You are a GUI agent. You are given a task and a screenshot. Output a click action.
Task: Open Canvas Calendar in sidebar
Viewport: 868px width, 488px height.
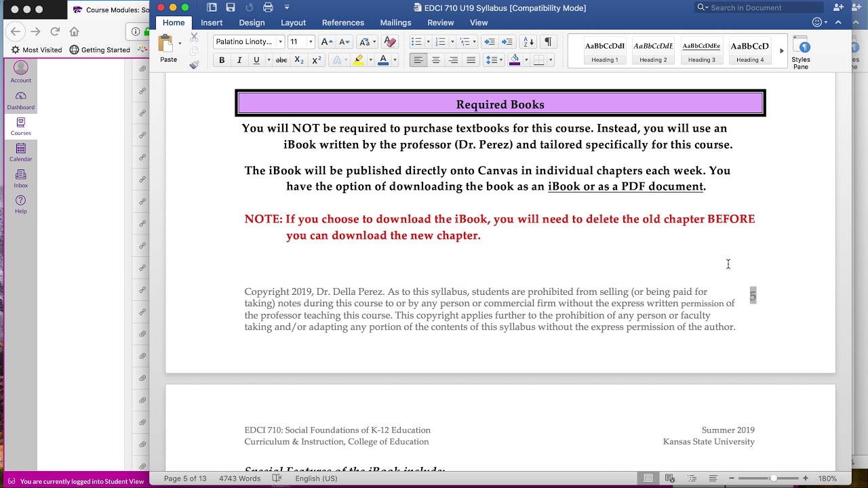pos(20,152)
